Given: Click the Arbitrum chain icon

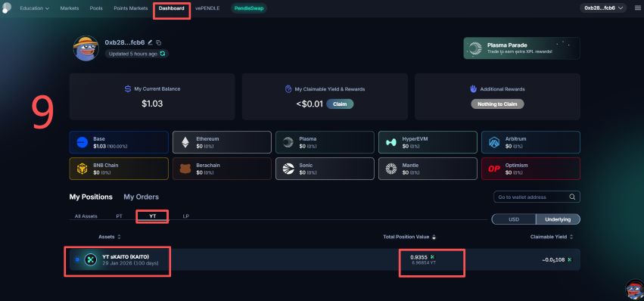Looking at the screenshot, I should tap(494, 142).
